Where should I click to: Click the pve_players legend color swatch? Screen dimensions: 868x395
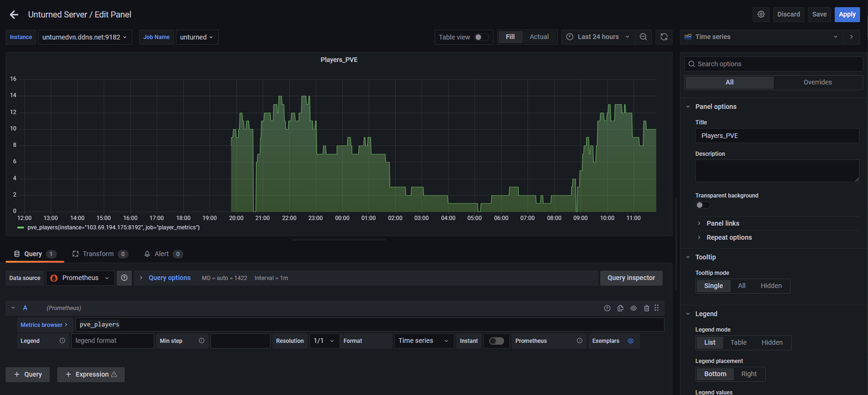21,228
